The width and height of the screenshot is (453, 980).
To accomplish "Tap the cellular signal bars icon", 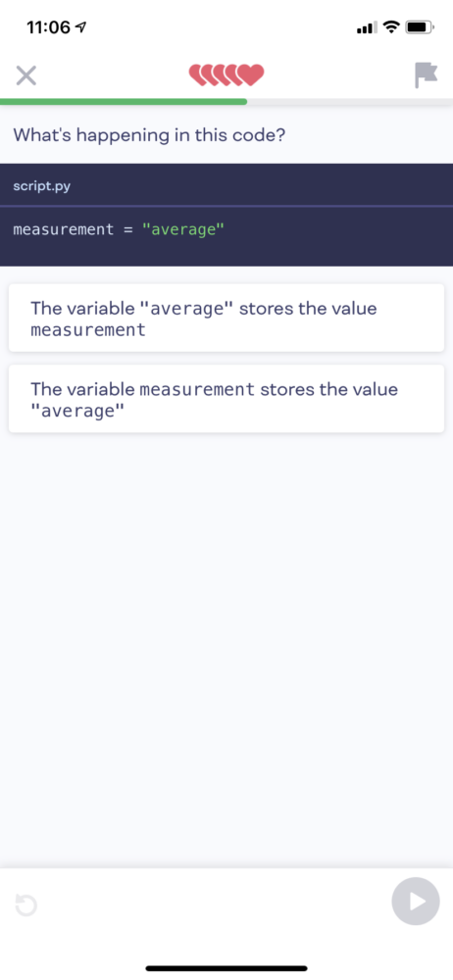I will click(367, 27).
